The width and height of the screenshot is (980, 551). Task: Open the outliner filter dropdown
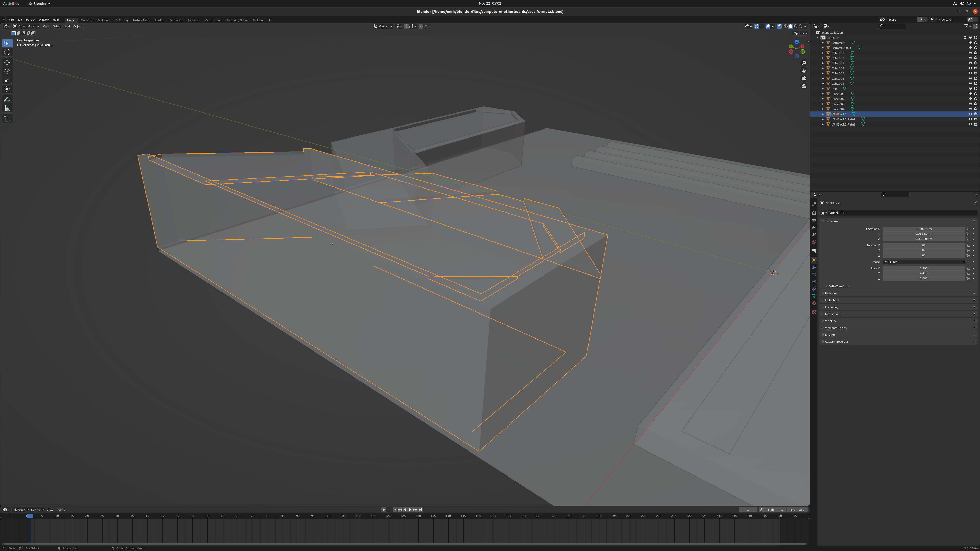(x=967, y=26)
